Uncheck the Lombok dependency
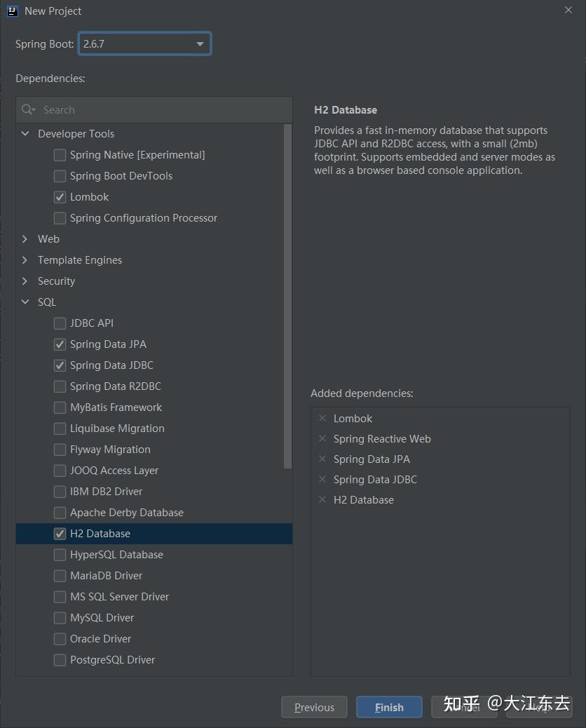Viewport: 586px width, 728px height. (60, 197)
